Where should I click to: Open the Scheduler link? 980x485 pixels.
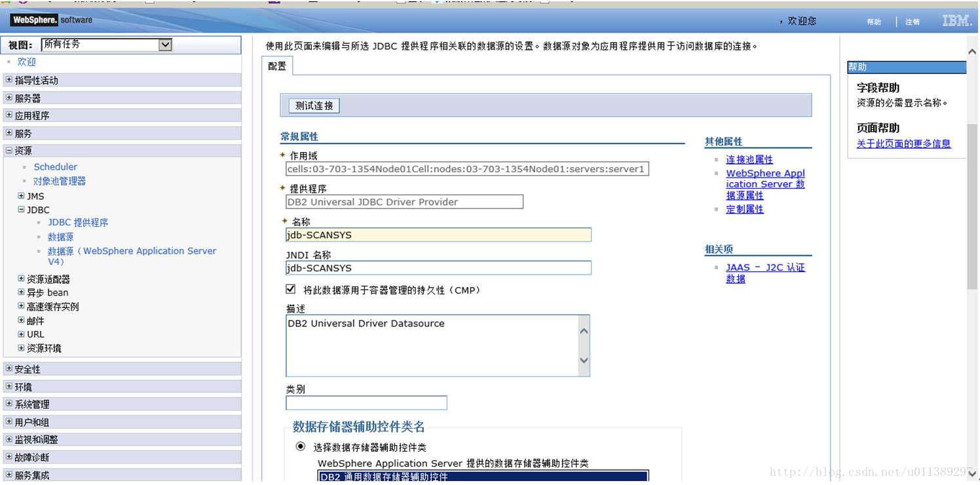(56, 167)
